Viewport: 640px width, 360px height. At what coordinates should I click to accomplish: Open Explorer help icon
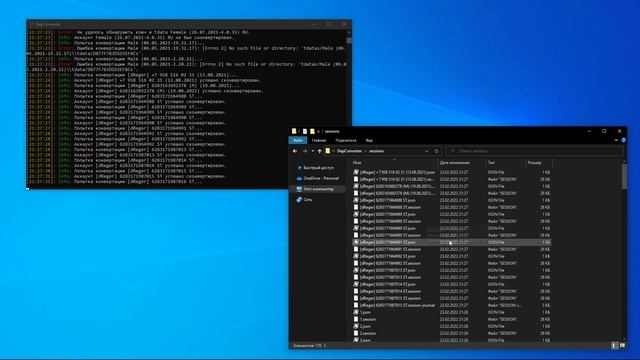pos(623,140)
